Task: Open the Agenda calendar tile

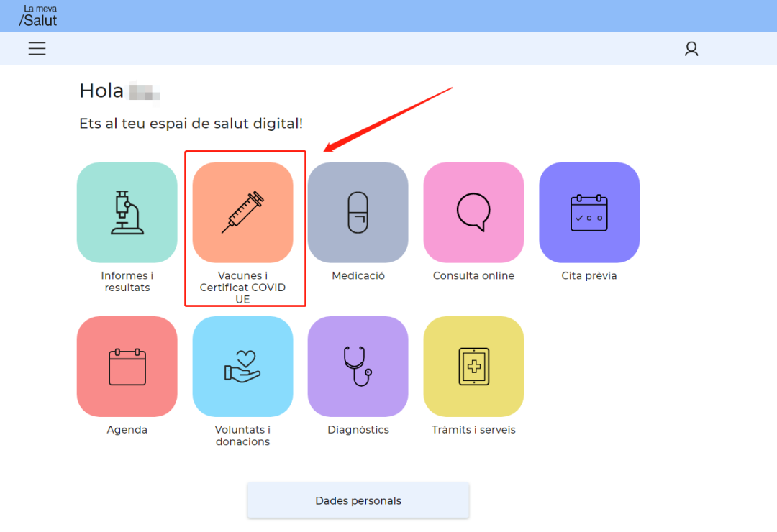Action: coord(127,367)
